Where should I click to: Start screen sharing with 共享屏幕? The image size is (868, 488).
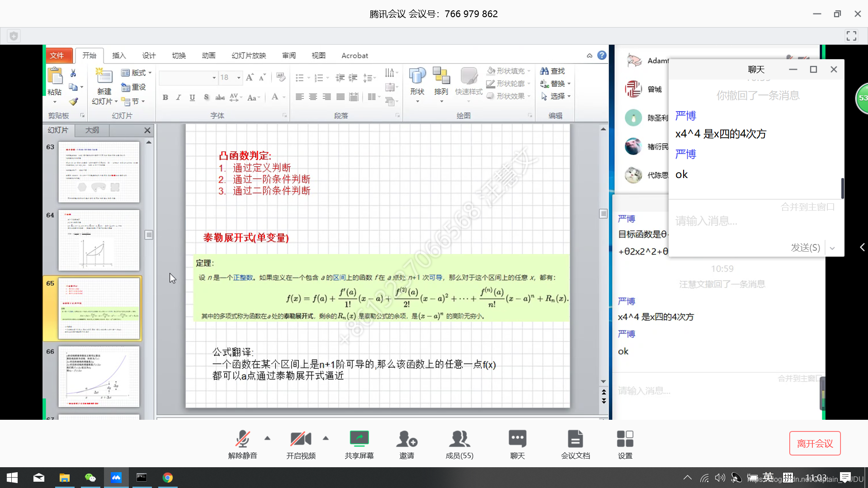tap(359, 444)
